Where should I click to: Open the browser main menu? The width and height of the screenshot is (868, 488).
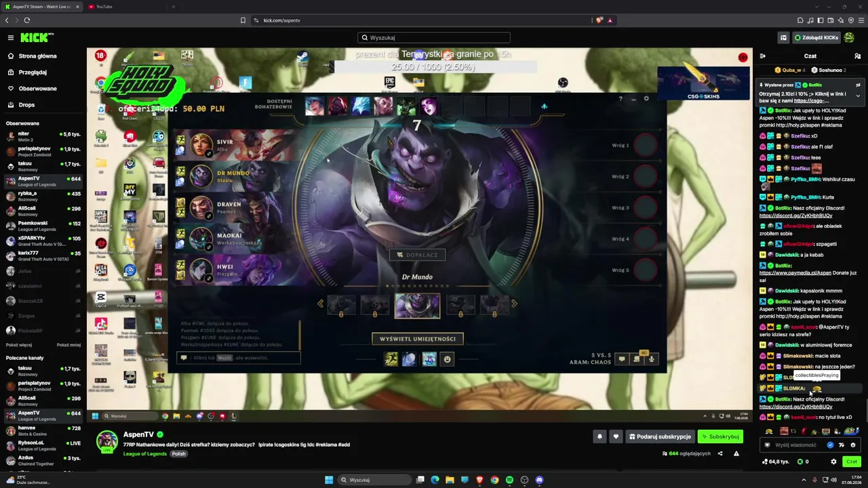tap(860, 20)
